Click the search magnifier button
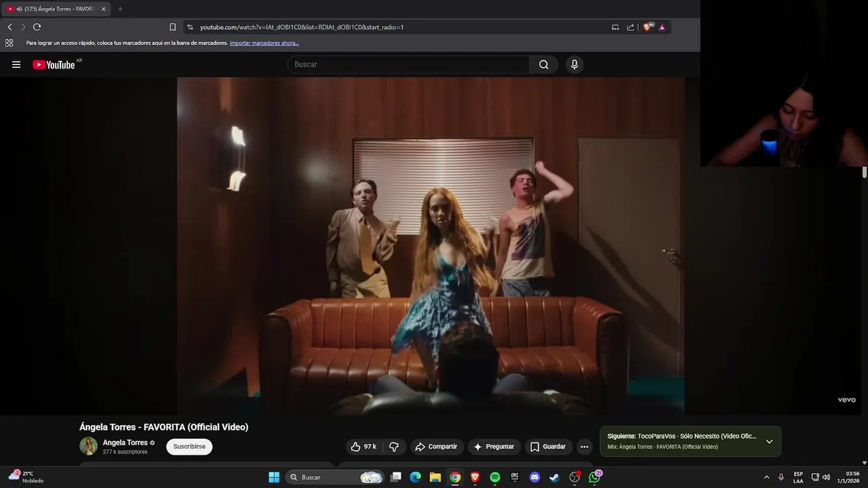The height and width of the screenshot is (488, 868). click(544, 64)
